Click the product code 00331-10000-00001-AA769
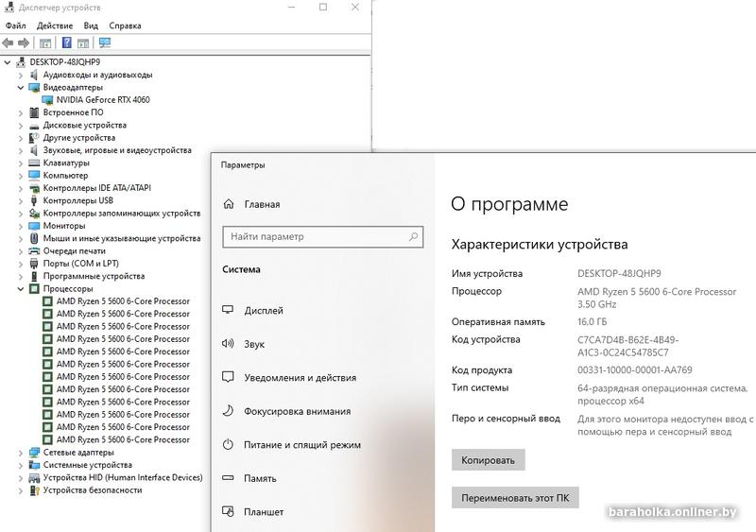This screenshot has width=756, height=532. coord(634,369)
